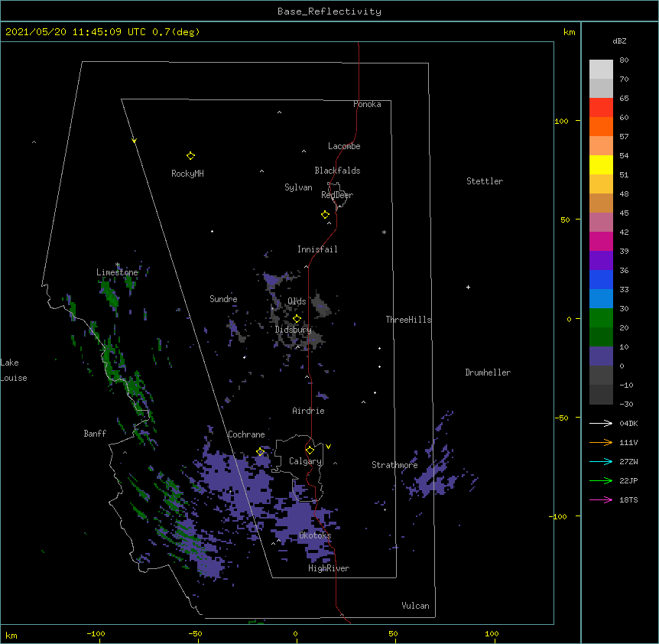Click the yellow station marker south of RedDeer
Screen dimensions: 659x644
[325, 215]
